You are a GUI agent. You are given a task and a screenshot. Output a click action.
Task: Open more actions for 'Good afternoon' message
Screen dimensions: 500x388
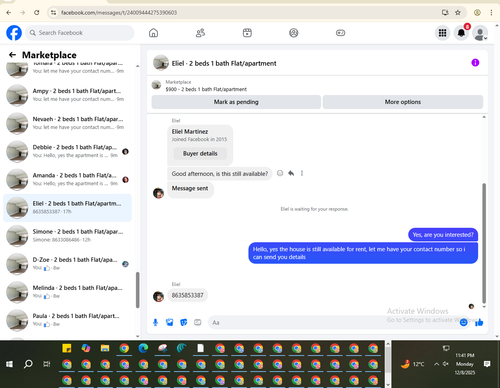pyautogui.click(x=302, y=173)
